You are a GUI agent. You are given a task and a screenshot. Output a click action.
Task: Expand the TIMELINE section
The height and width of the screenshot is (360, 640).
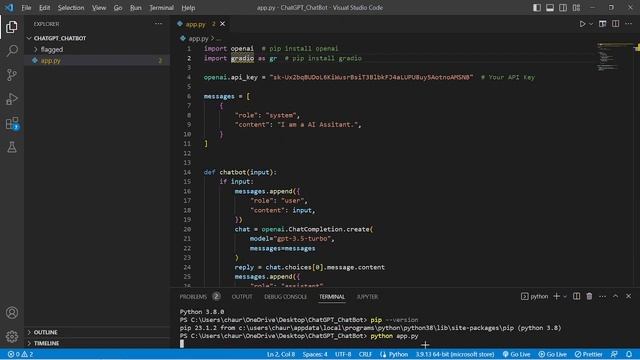click(x=97, y=343)
